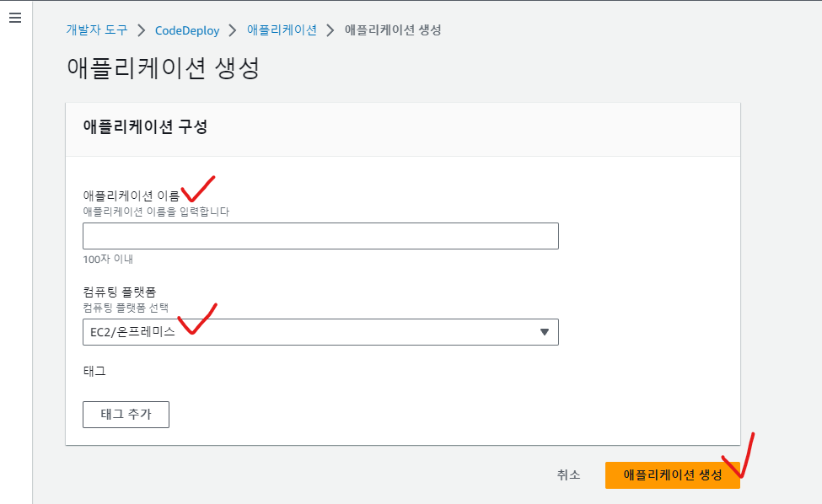Screen dimensions: 822x504
Task: Click the chevron after CodeDeploy breadcrumb
Action: (x=233, y=30)
